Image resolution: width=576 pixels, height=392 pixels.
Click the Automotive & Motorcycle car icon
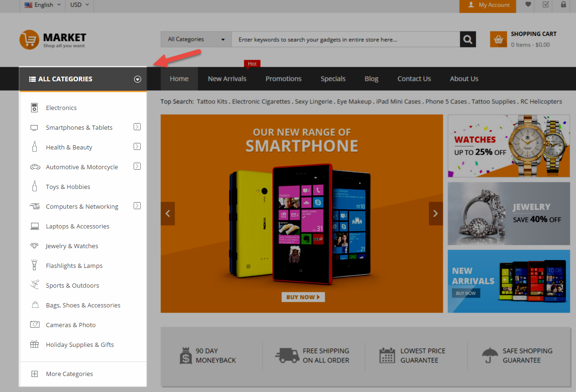pyautogui.click(x=35, y=167)
